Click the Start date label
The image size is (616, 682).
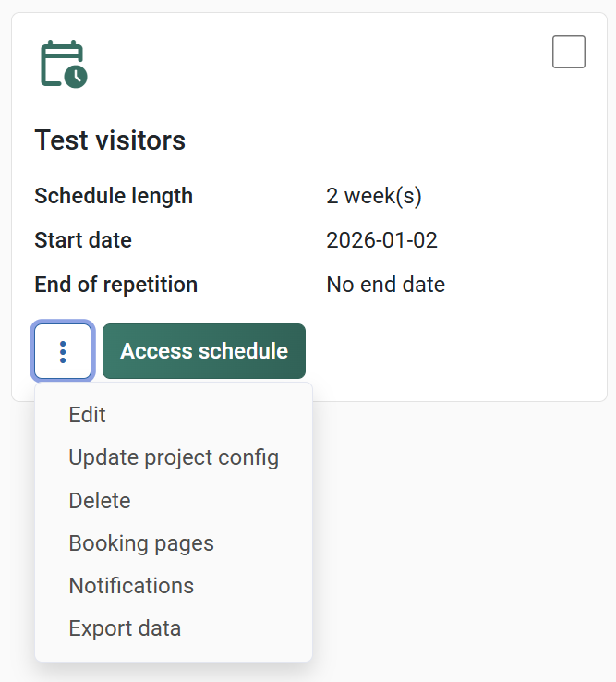83,240
